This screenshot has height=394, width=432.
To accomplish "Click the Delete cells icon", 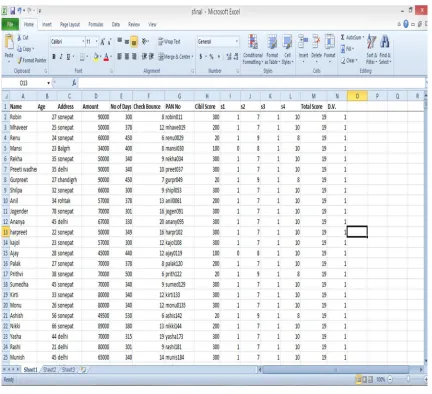I will pyautogui.click(x=316, y=41).
